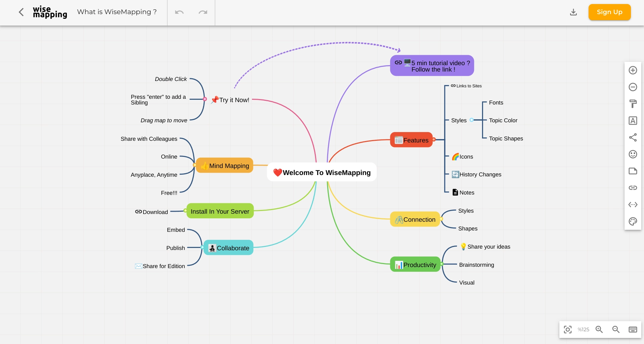
Task: Select the Collaborate topic node
Action: click(x=228, y=248)
